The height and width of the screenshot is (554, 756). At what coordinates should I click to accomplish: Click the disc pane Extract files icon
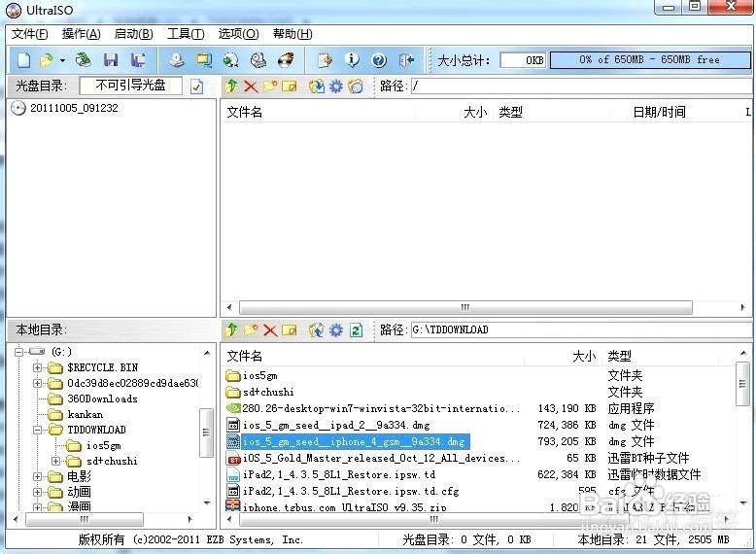pos(317,87)
